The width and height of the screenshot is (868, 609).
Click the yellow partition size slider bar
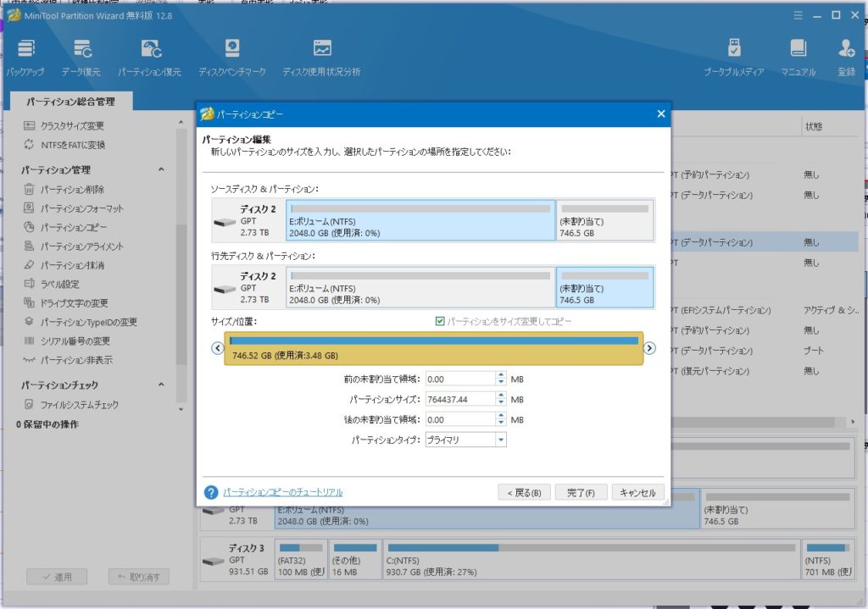pyautogui.click(x=433, y=348)
